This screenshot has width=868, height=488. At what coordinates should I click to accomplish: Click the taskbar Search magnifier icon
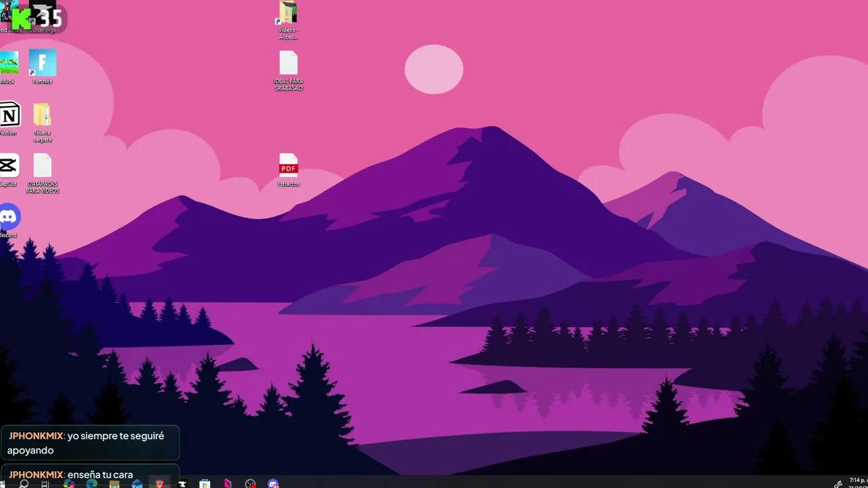[x=24, y=483]
